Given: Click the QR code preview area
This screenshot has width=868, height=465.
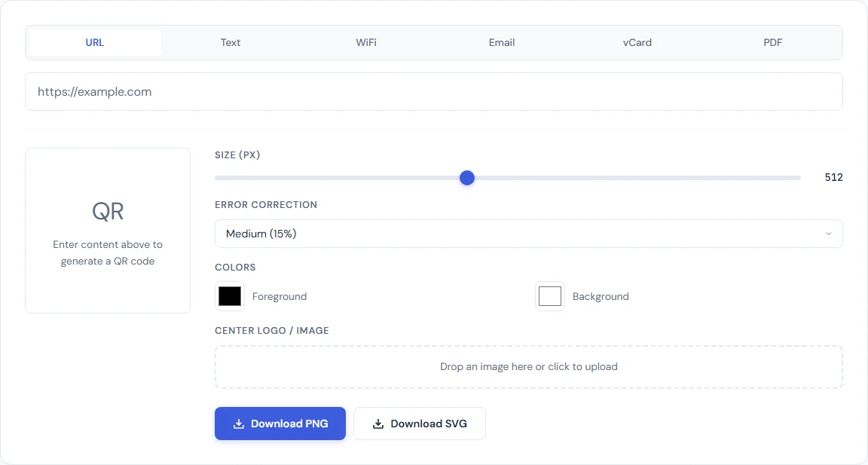Looking at the screenshot, I should (108, 230).
